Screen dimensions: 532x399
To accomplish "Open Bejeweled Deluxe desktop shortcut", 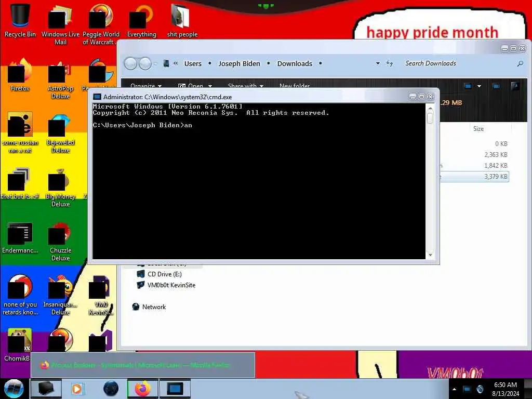I will [60, 133].
